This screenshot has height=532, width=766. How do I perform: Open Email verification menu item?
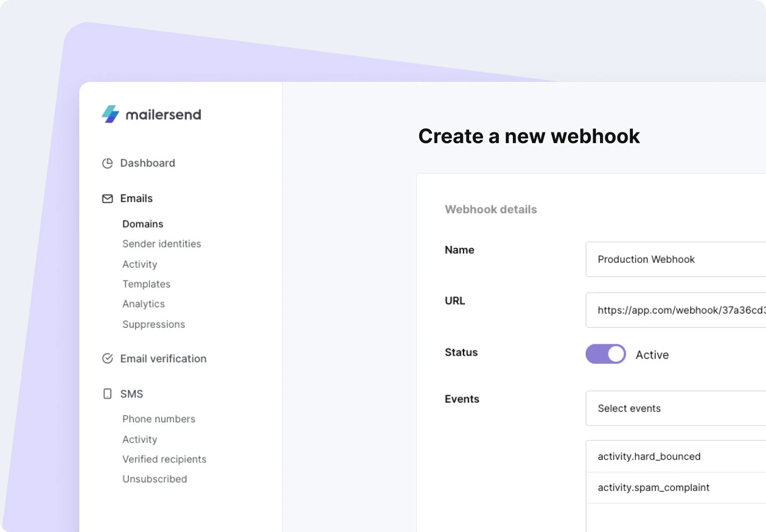click(x=163, y=359)
